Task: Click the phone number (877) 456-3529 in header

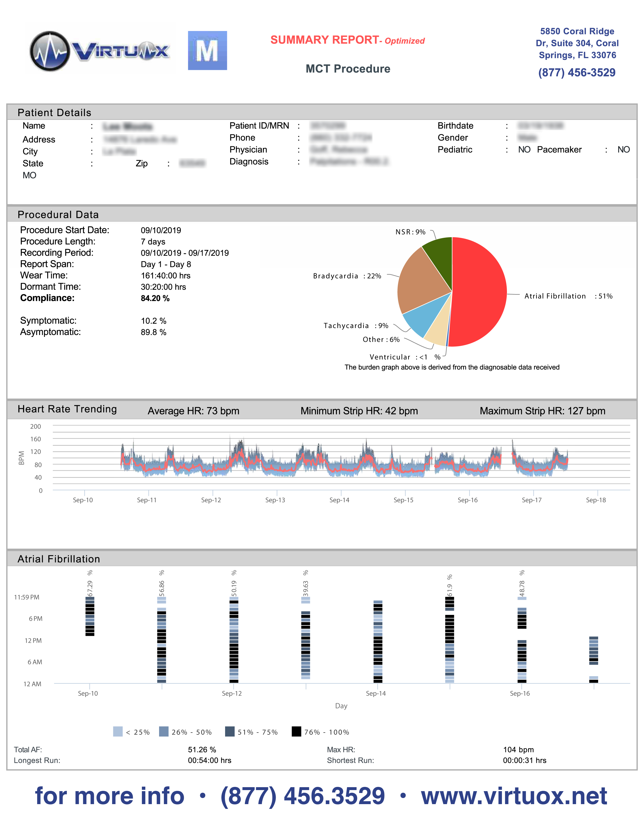Action: [576, 72]
